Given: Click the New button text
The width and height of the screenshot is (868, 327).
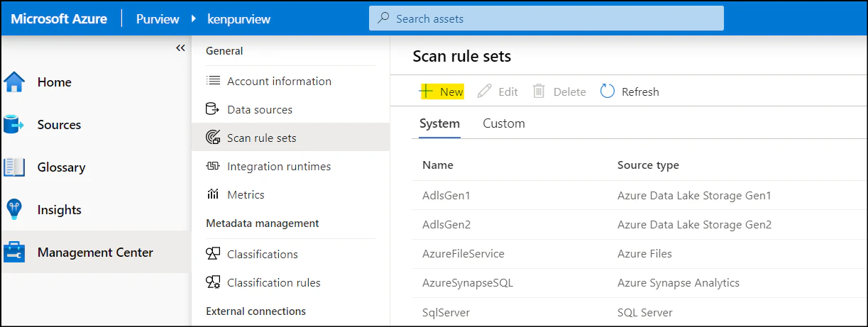Looking at the screenshot, I should [451, 92].
